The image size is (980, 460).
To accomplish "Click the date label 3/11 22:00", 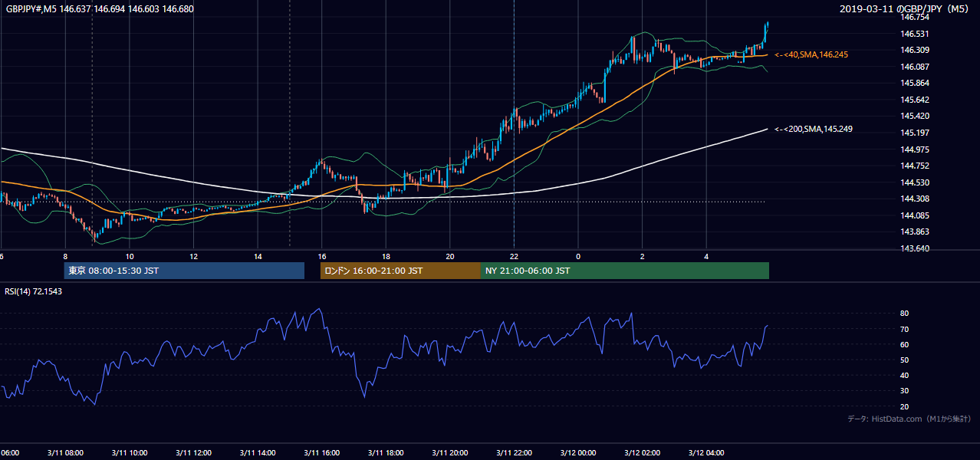I will [x=514, y=453].
